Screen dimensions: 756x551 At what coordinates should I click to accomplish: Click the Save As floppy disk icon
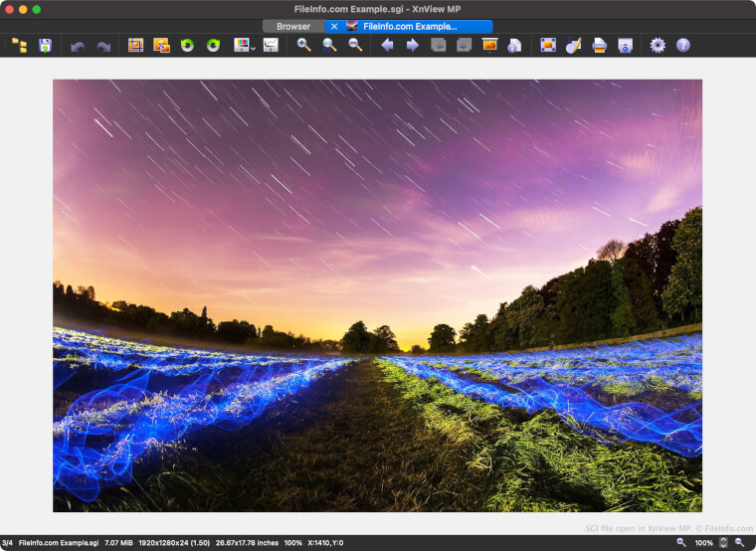coord(45,45)
